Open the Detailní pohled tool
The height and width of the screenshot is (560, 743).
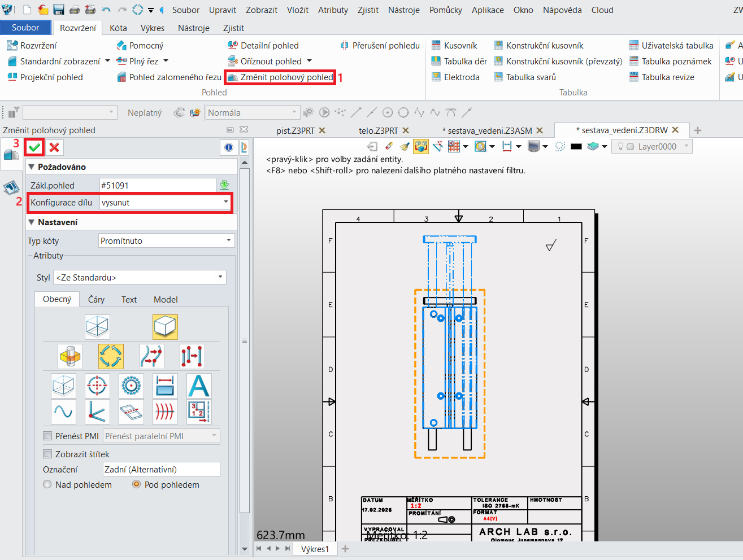coord(263,46)
